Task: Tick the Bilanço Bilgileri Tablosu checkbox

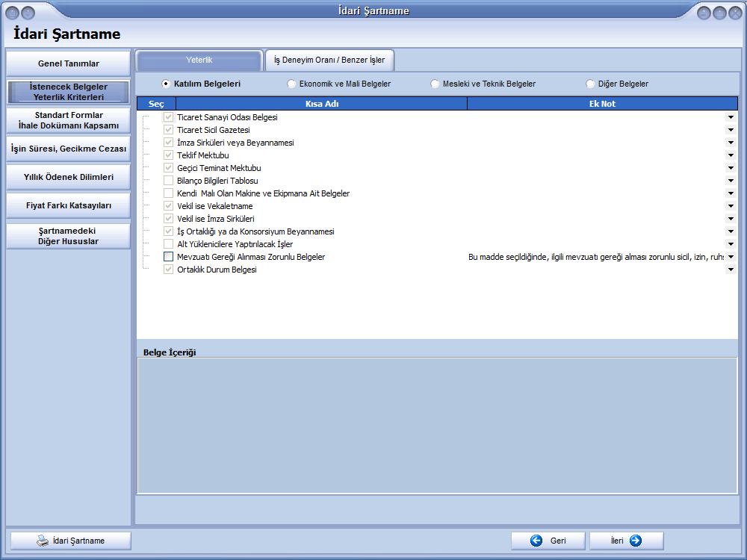Action: click(x=168, y=181)
